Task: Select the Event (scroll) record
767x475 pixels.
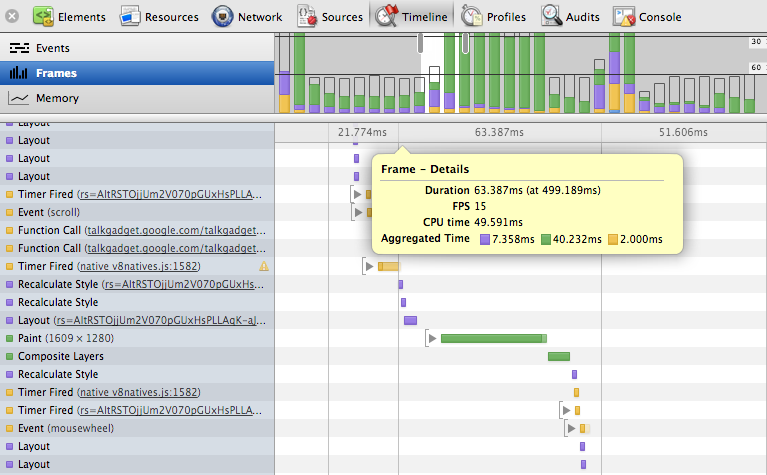Action: point(137,212)
